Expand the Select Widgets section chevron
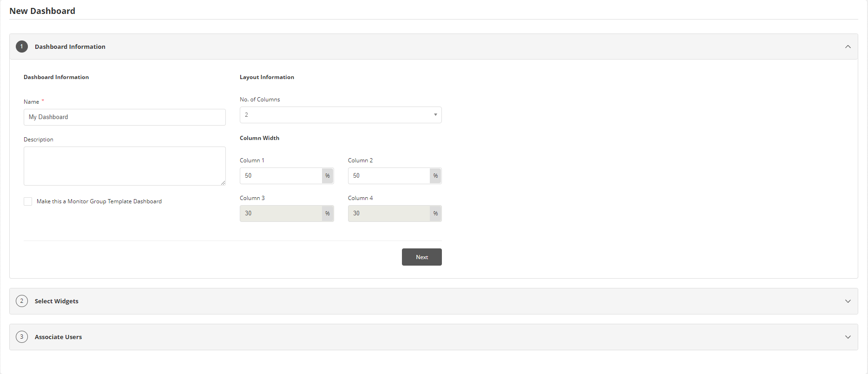868x374 pixels. click(x=848, y=301)
